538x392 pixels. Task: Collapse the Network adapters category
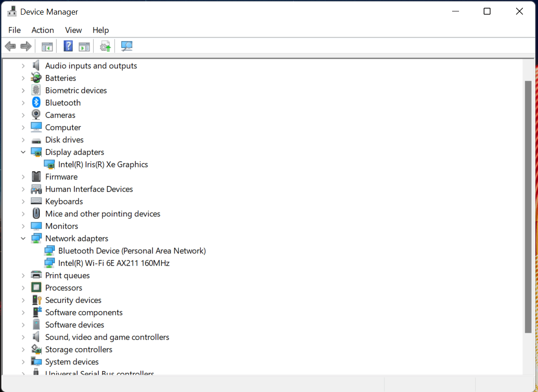[x=23, y=238]
